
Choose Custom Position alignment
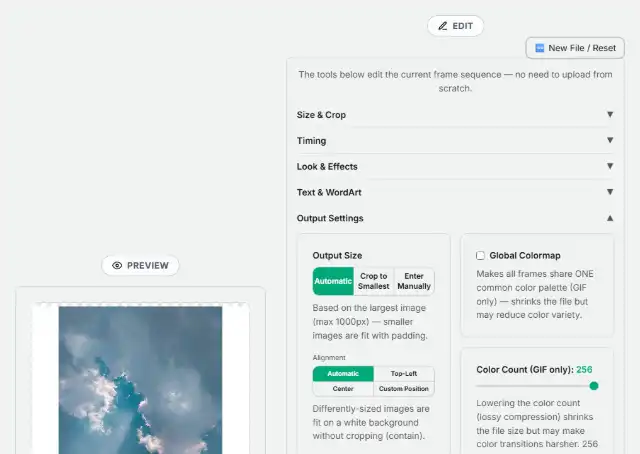pyautogui.click(x=404, y=389)
